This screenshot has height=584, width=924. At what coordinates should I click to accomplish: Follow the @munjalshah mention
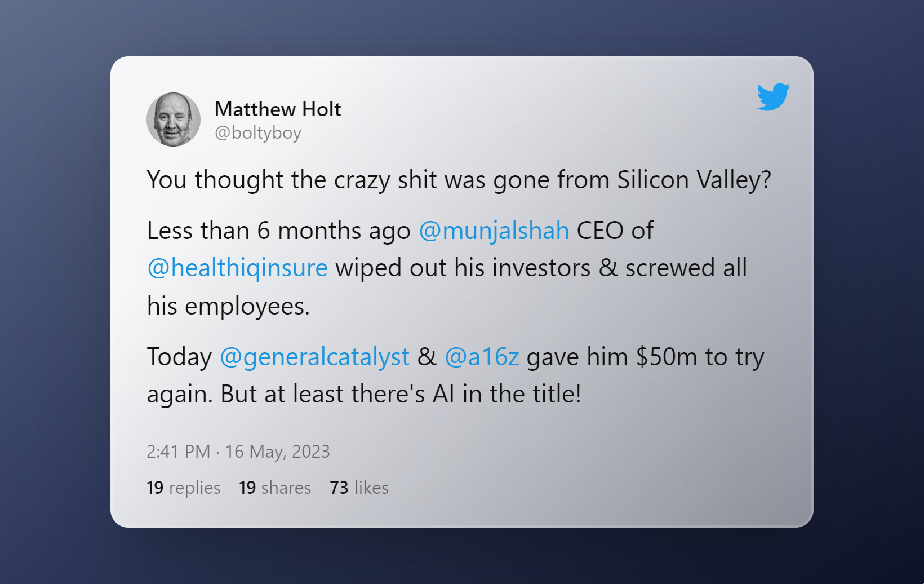pyautogui.click(x=494, y=231)
